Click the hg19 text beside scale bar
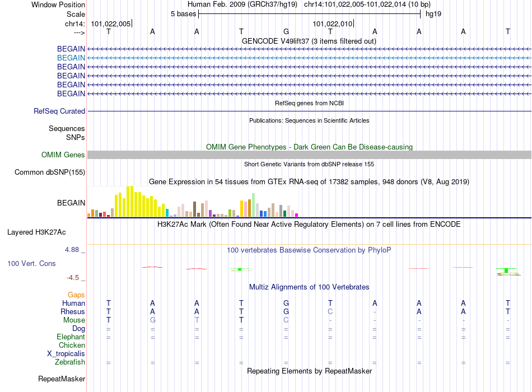Screen dimensions: 532x392 [x=433, y=14]
